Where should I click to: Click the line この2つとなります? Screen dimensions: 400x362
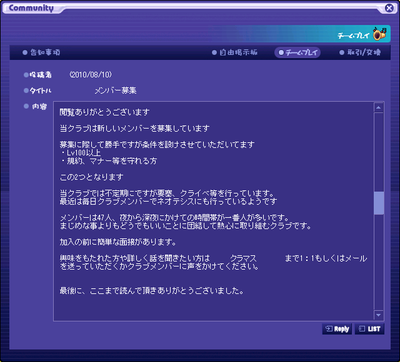[x=92, y=177]
